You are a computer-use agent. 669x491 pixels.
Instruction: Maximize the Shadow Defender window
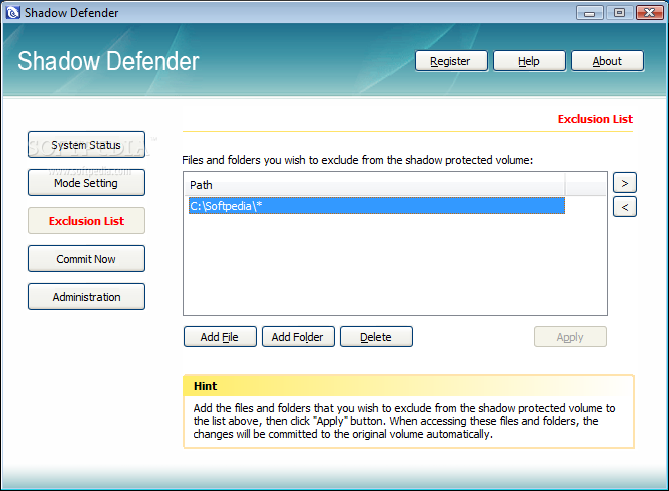(620, 13)
